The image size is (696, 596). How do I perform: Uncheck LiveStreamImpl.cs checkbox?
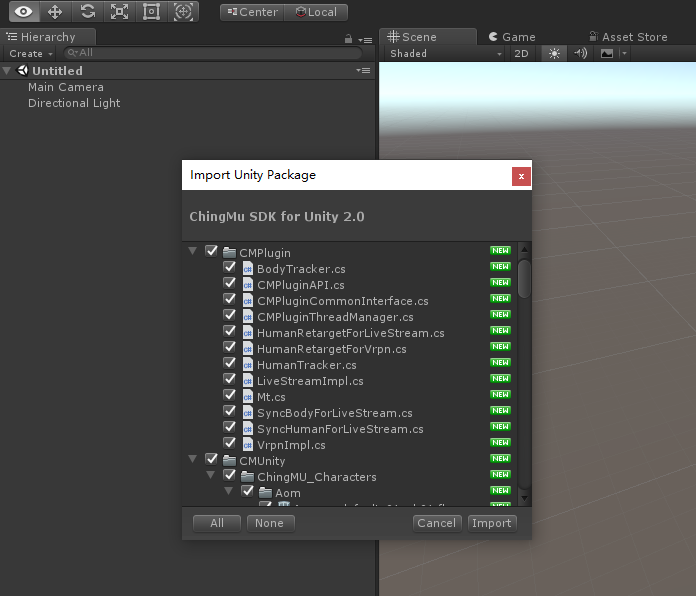coord(229,379)
